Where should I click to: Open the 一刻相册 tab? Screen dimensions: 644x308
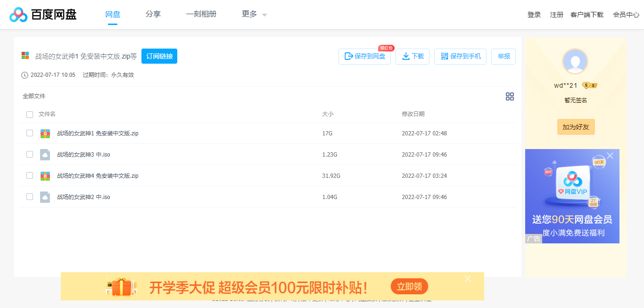click(x=201, y=14)
